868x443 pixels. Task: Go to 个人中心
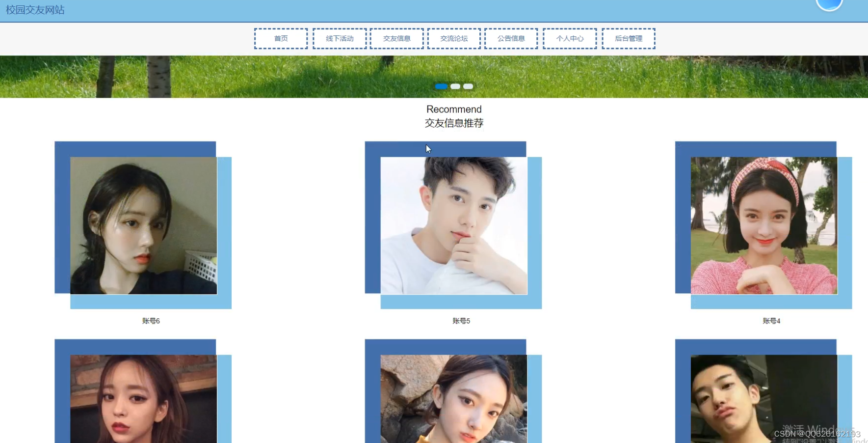(x=570, y=38)
